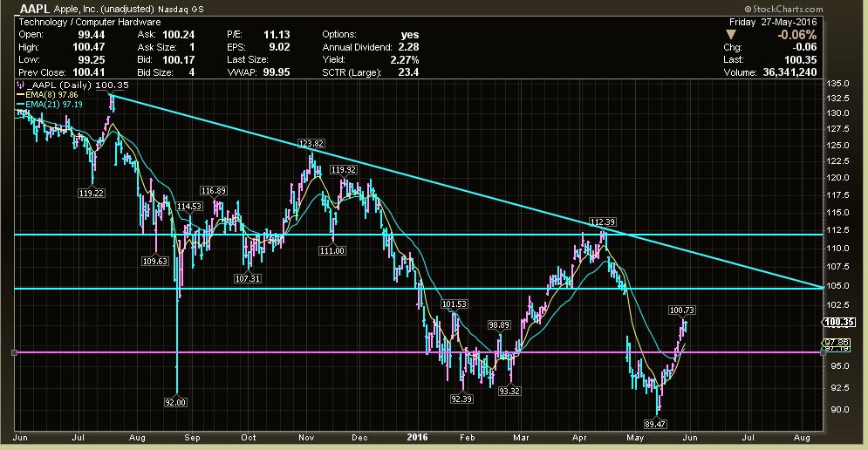Click the 119.92 price label
Viewport: 868px width, 450px height.
(x=343, y=169)
